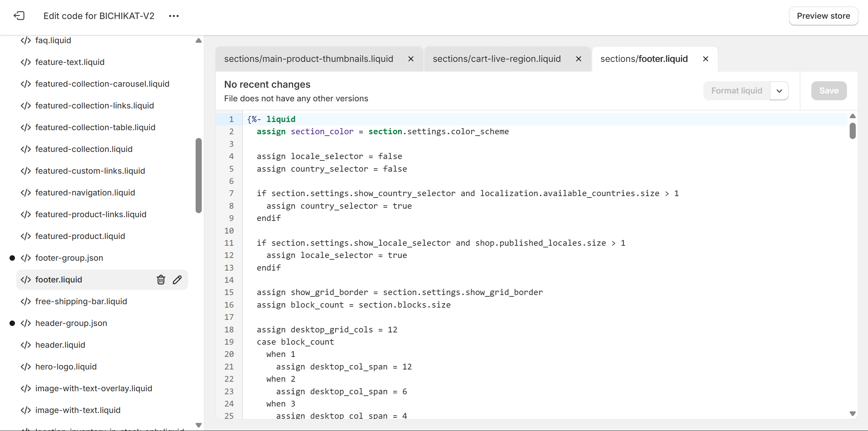Click the code icon beside faq.liquid

pos(25,40)
